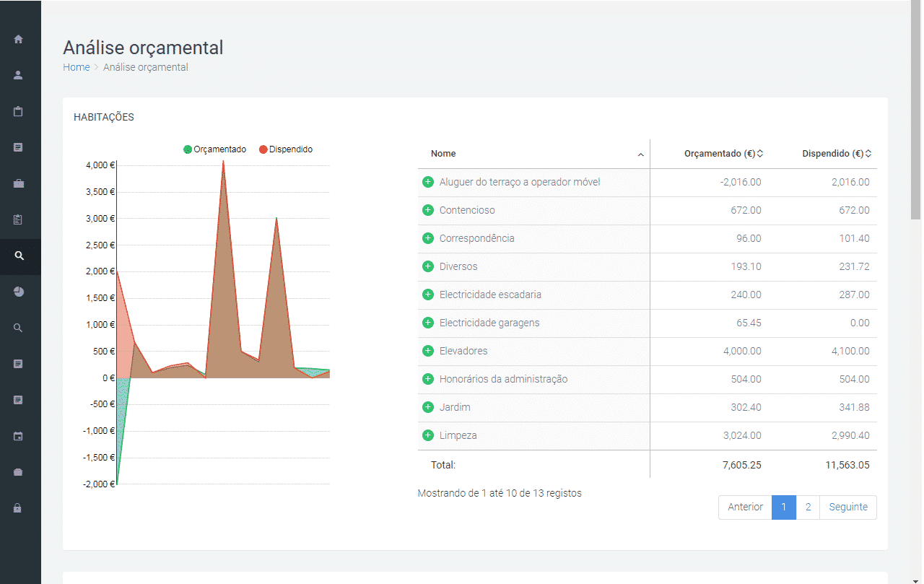Expand the Elevadores row details
924x584 pixels.
click(x=428, y=351)
